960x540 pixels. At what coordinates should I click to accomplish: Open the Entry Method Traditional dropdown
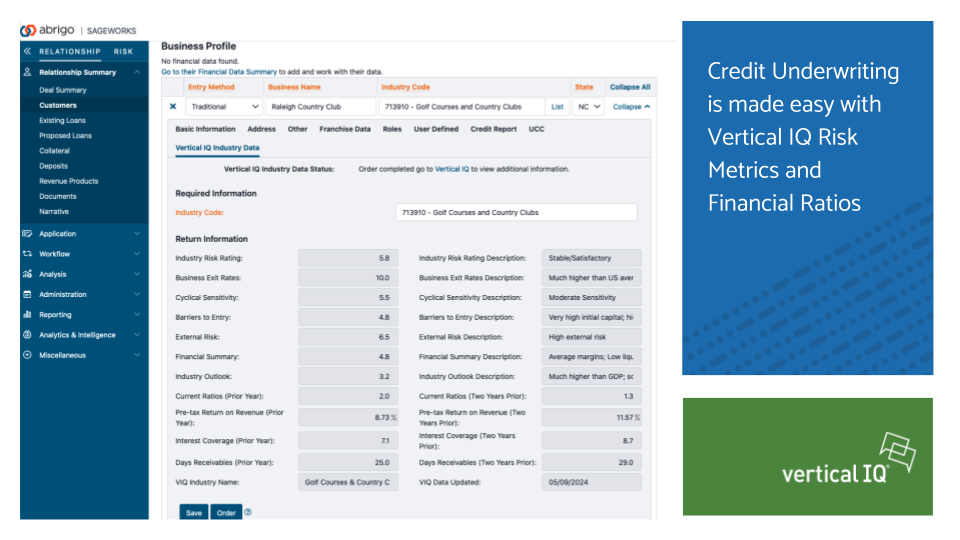coord(225,107)
